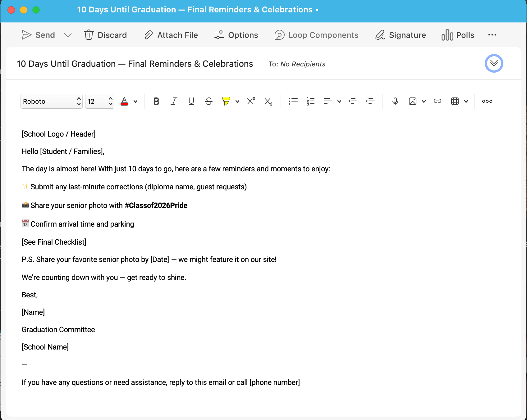
Task: Open alignment options arrow
Action: coord(339,101)
